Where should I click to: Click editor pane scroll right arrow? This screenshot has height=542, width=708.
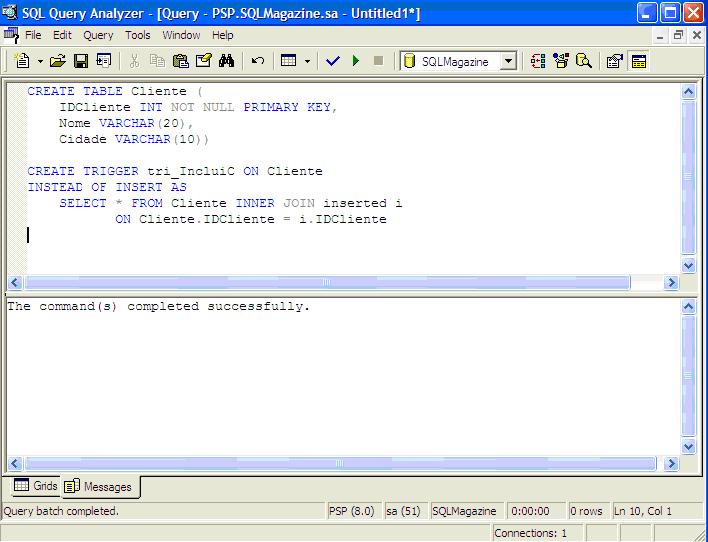click(x=671, y=283)
